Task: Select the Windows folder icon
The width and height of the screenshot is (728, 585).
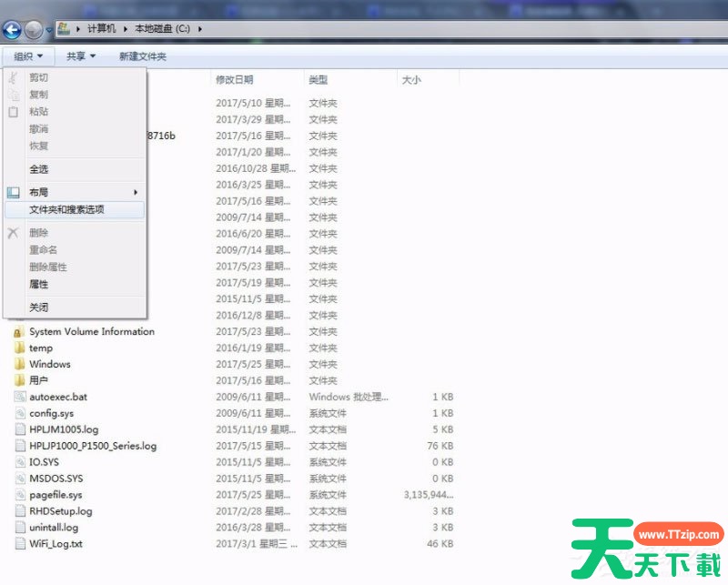Action: (x=20, y=364)
